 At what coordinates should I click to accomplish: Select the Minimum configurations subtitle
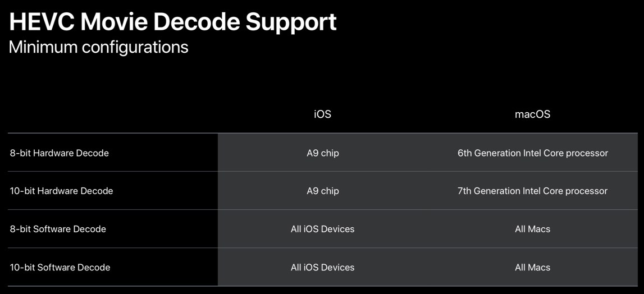(x=99, y=47)
